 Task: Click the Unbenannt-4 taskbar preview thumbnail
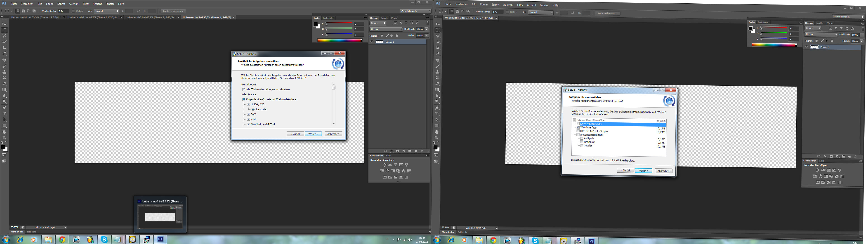click(160, 217)
